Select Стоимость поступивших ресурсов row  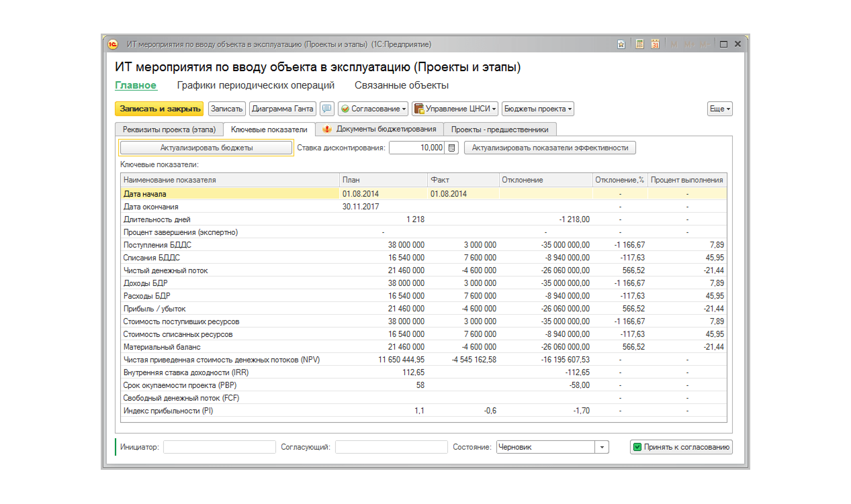[424, 321]
